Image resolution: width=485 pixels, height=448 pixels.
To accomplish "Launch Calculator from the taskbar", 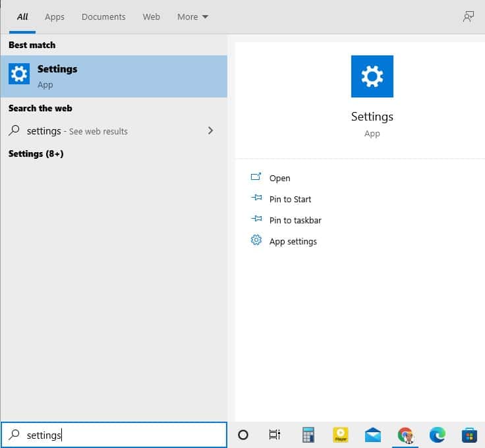I will [x=308, y=435].
